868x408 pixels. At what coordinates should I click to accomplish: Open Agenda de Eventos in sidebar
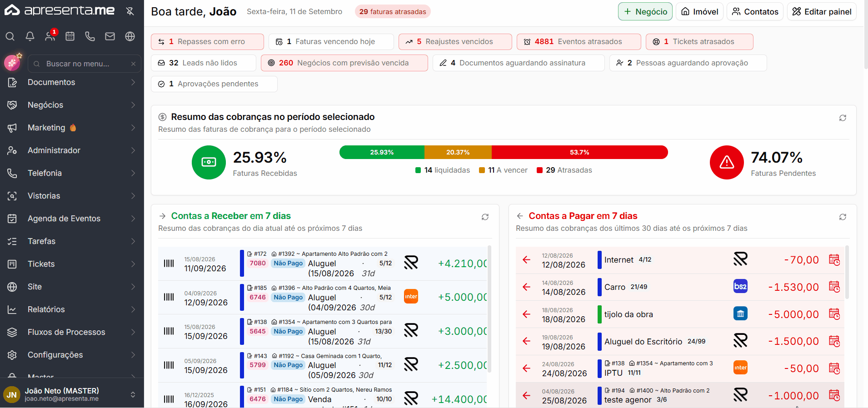[x=72, y=219]
